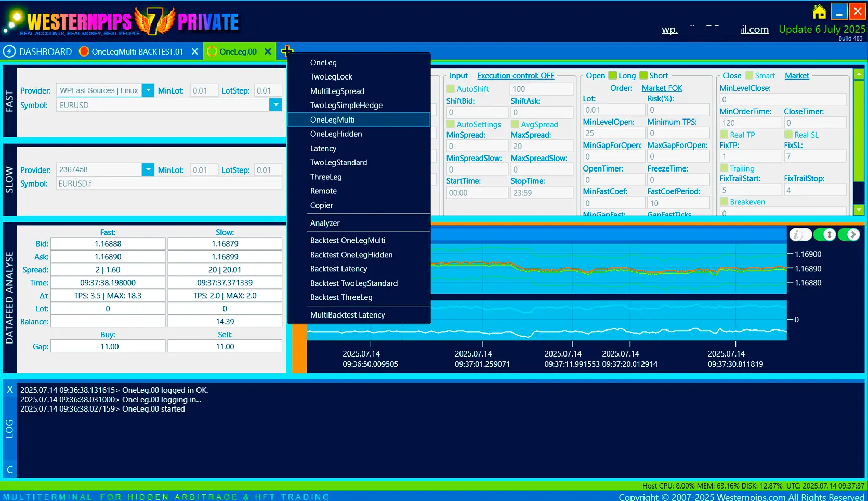The width and height of the screenshot is (868, 501).
Task: Select Latency from the strategy menu
Action: coord(359,148)
